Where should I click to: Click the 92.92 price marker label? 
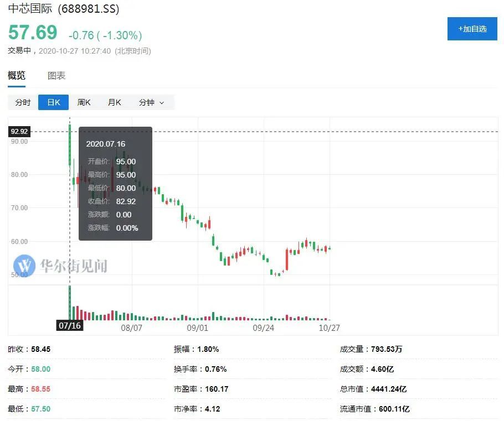tap(19, 131)
